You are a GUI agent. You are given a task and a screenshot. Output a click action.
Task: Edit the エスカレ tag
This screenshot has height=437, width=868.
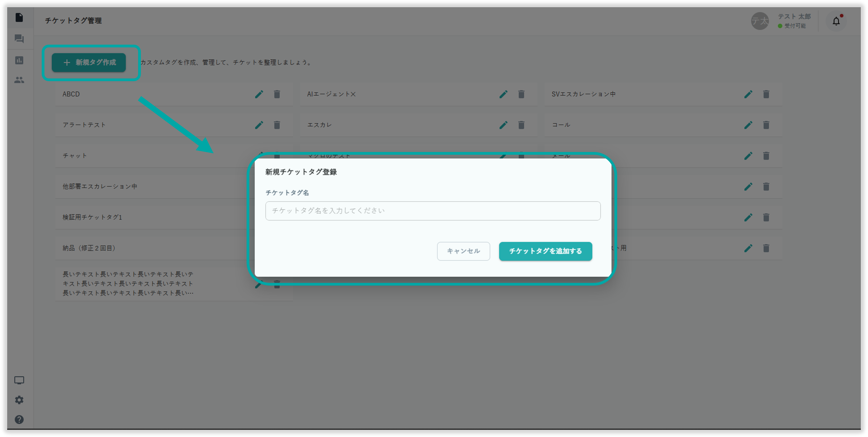[x=503, y=125]
